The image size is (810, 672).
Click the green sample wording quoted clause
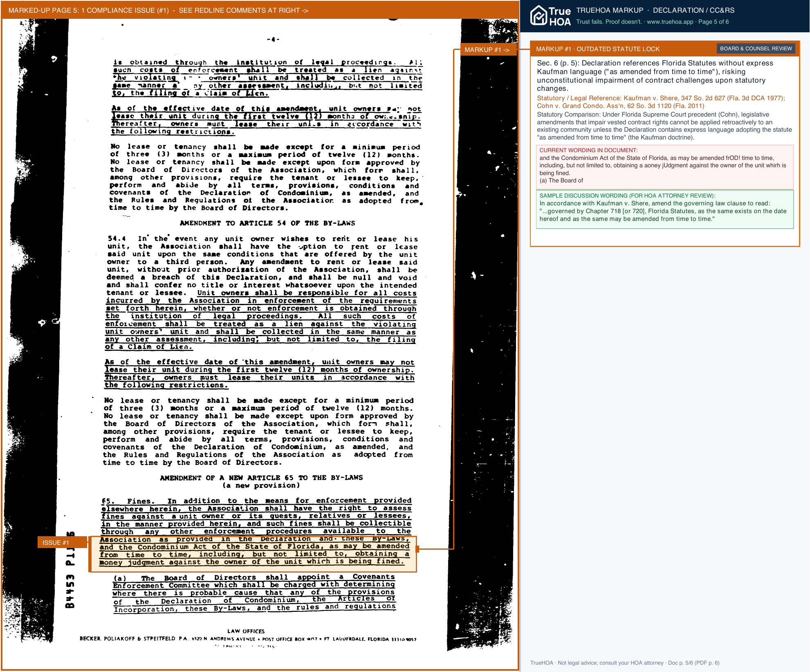(663, 215)
